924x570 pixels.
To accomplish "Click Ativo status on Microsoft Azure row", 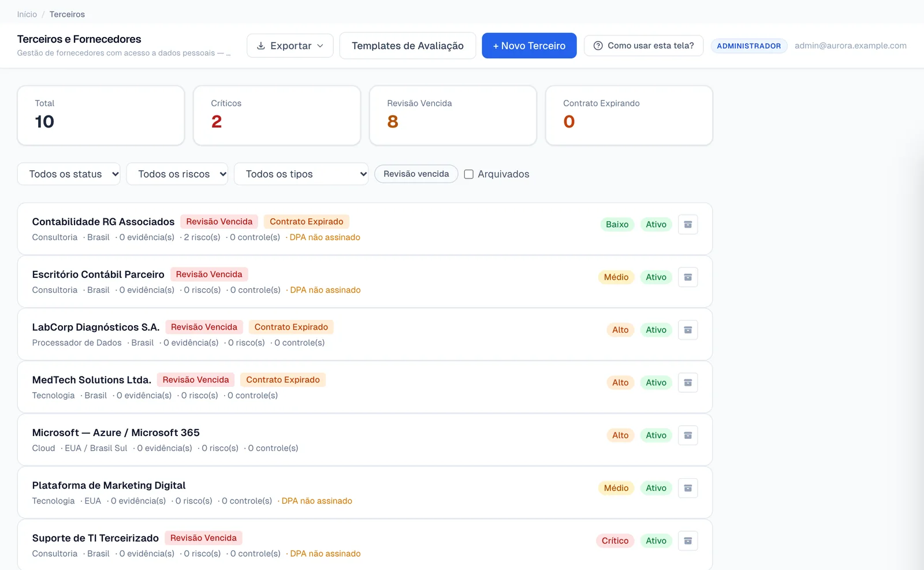I will click(x=656, y=435).
